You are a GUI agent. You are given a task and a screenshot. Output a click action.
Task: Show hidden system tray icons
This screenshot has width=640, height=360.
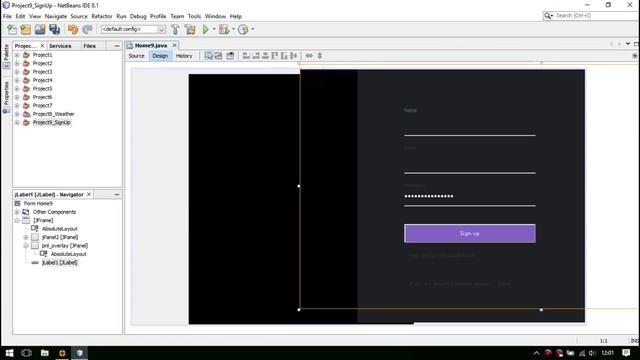536,353
